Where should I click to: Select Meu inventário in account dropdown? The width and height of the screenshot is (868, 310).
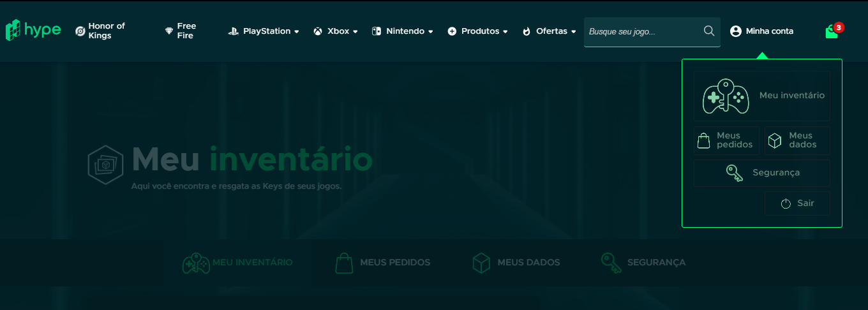[x=762, y=96]
